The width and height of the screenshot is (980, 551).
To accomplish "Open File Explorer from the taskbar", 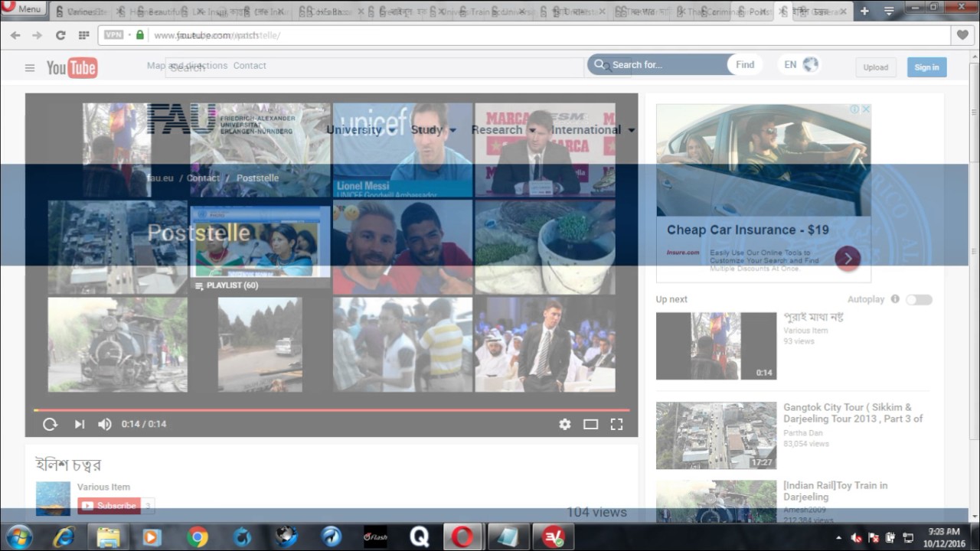I will pos(108,537).
